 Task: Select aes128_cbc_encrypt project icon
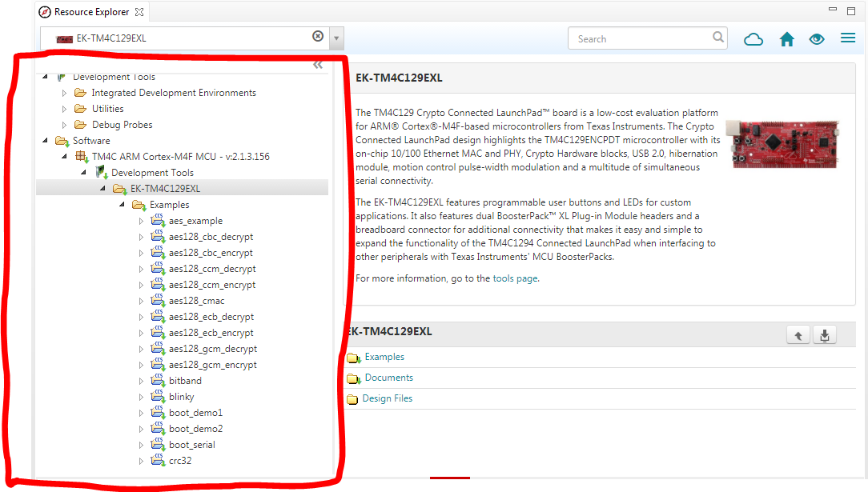159,253
